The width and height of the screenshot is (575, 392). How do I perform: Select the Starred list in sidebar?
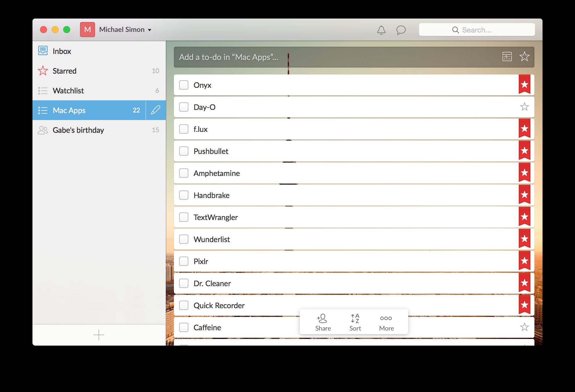64,70
